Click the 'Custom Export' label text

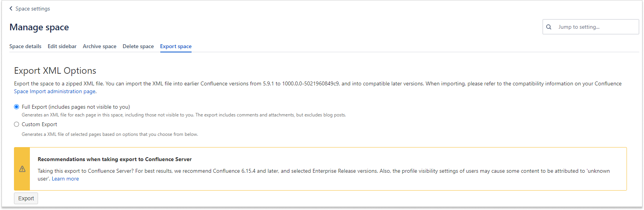point(39,124)
